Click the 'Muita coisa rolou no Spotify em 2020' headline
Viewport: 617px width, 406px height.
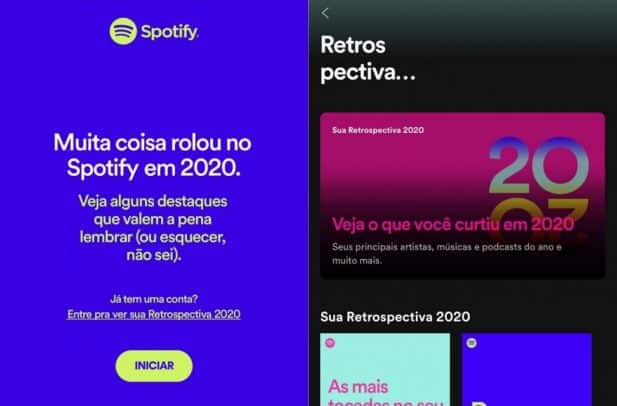tap(153, 155)
